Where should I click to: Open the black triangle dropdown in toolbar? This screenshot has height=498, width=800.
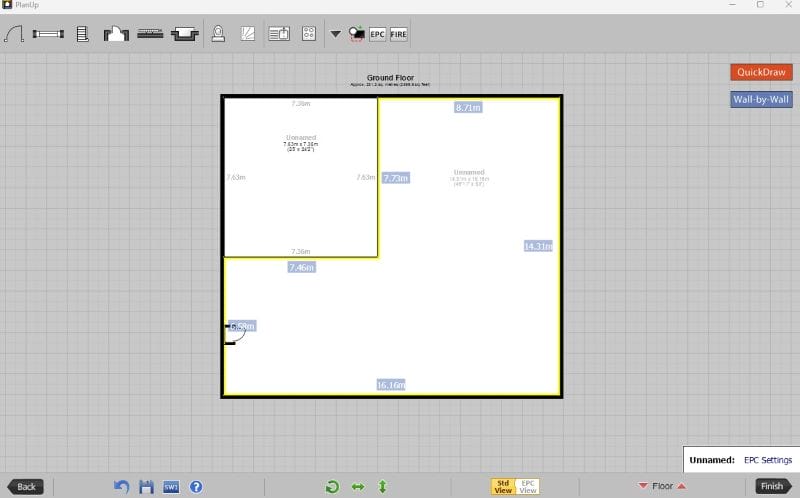[x=335, y=34]
